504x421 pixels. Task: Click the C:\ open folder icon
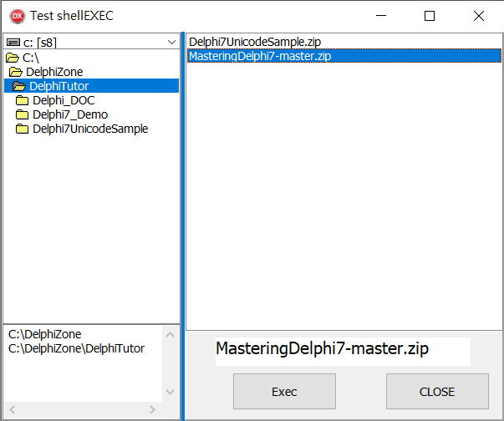coord(13,58)
